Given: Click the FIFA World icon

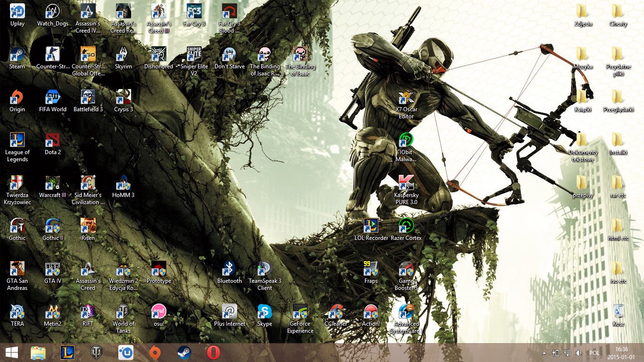Looking at the screenshot, I should [x=53, y=101].
